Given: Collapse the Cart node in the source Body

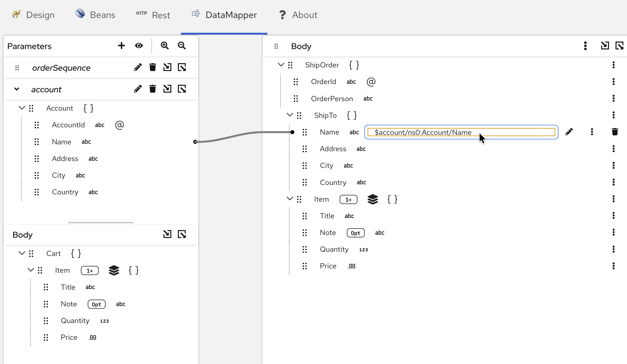Looking at the screenshot, I should (22, 253).
